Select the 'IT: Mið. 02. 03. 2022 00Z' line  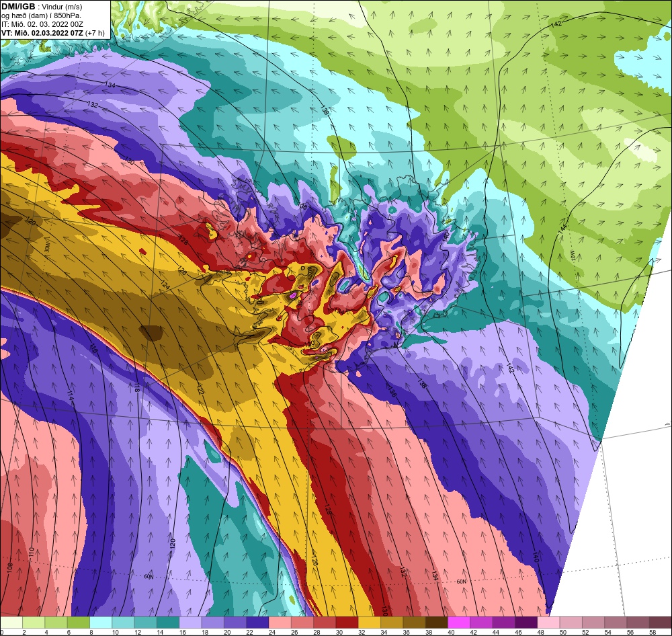pyautogui.click(x=41, y=24)
